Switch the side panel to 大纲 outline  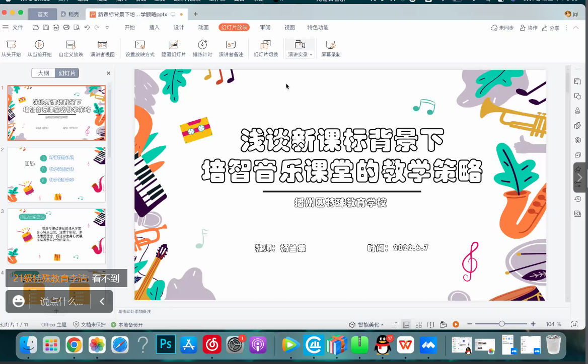pos(43,73)
